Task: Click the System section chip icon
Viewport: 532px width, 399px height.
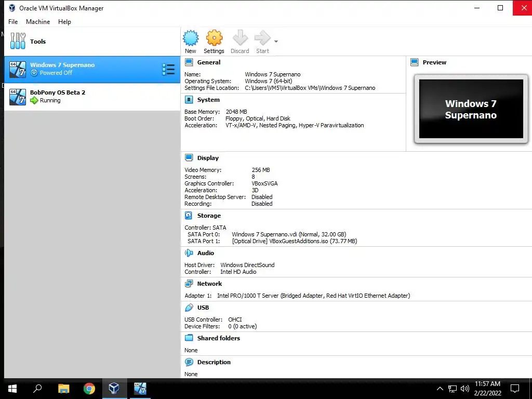Action: pyautogui.click(x=189, y=100)
